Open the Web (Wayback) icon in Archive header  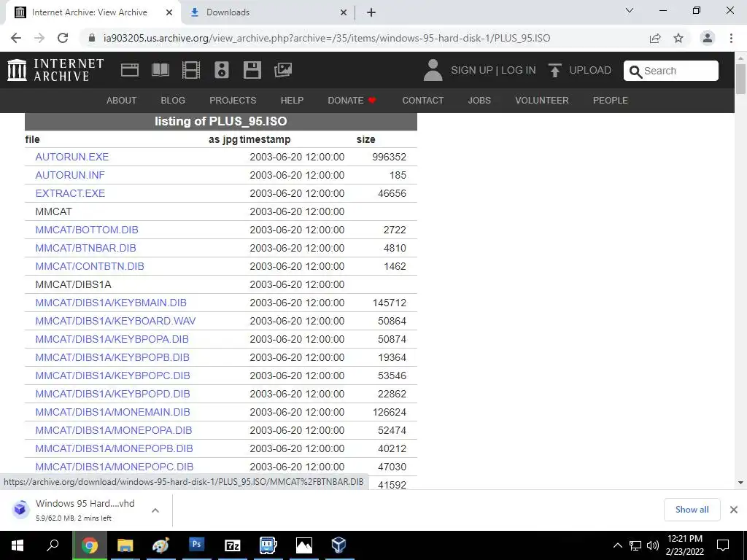[130, 70]
